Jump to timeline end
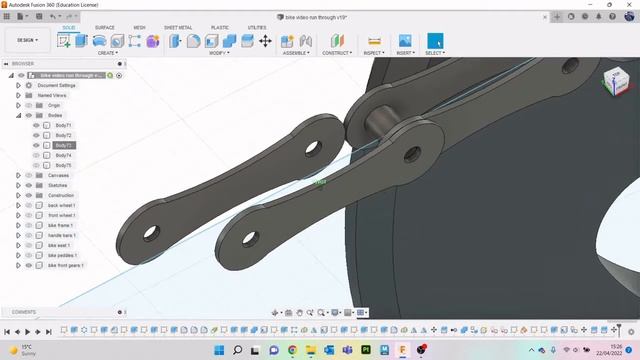 [x=49, y=332]
